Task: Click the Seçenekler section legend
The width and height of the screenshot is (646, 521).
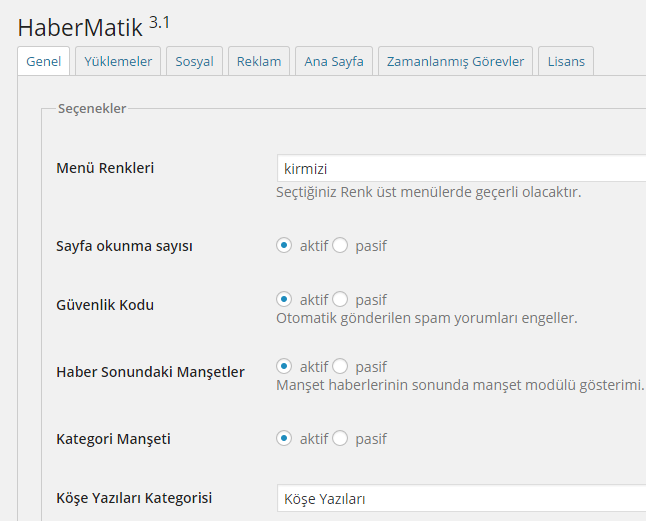Action: coord(92,109)
